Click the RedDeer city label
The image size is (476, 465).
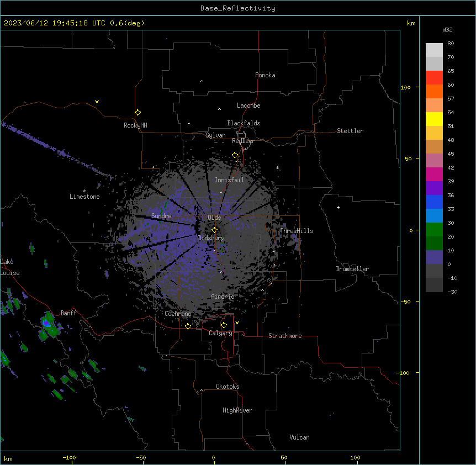[243, 141]
